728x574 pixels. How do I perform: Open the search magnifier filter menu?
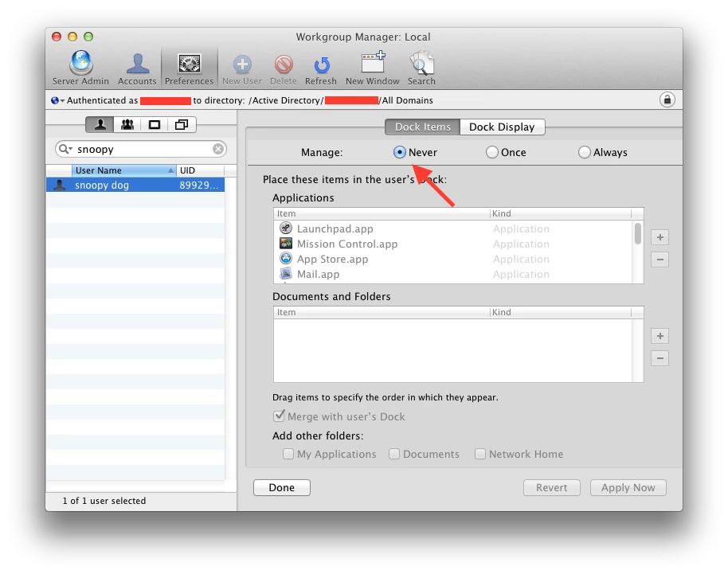(65, 149)
